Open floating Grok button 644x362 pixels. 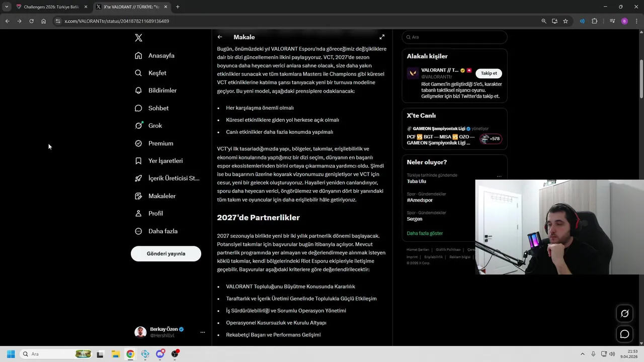point(624,313)
